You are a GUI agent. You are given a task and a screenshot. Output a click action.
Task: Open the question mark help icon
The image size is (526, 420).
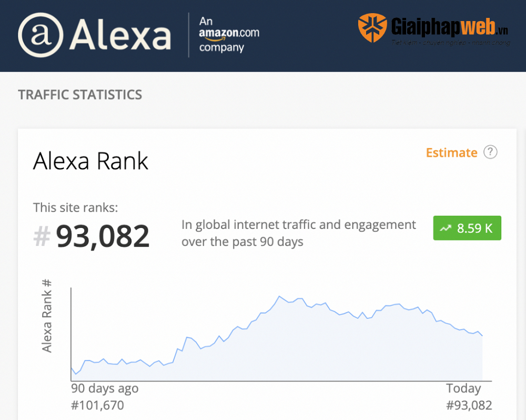(490, 152)
